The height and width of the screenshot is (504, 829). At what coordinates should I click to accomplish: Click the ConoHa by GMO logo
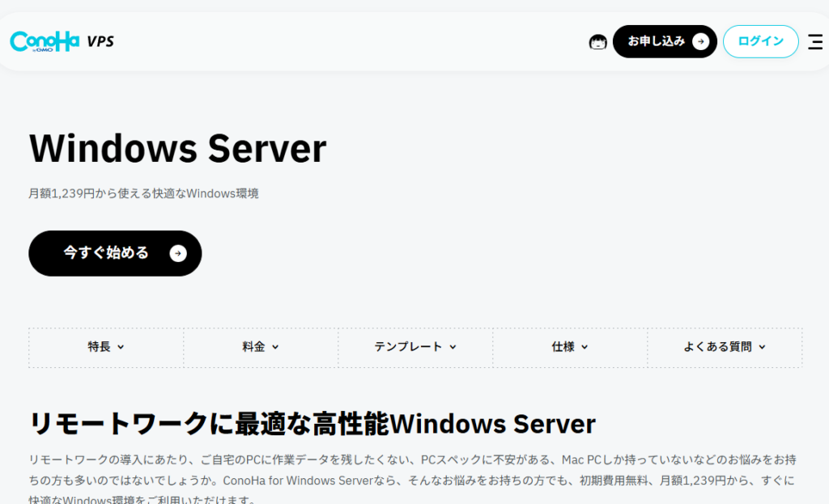pos(45,41)
